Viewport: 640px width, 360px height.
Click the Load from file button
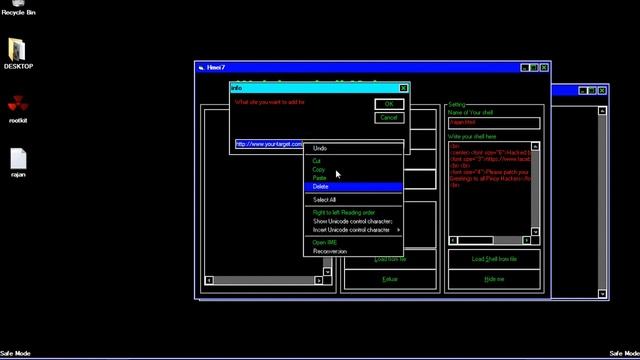[390, 259]
